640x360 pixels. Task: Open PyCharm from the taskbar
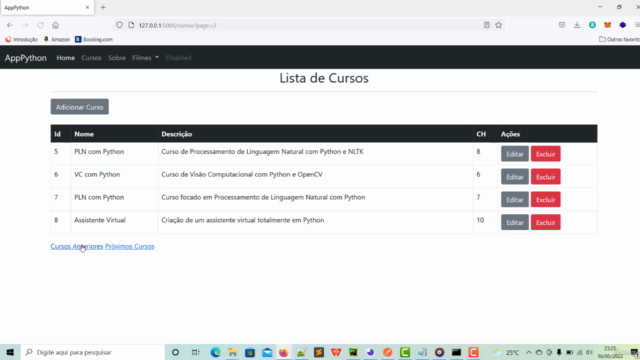click(x=353, y=352)
